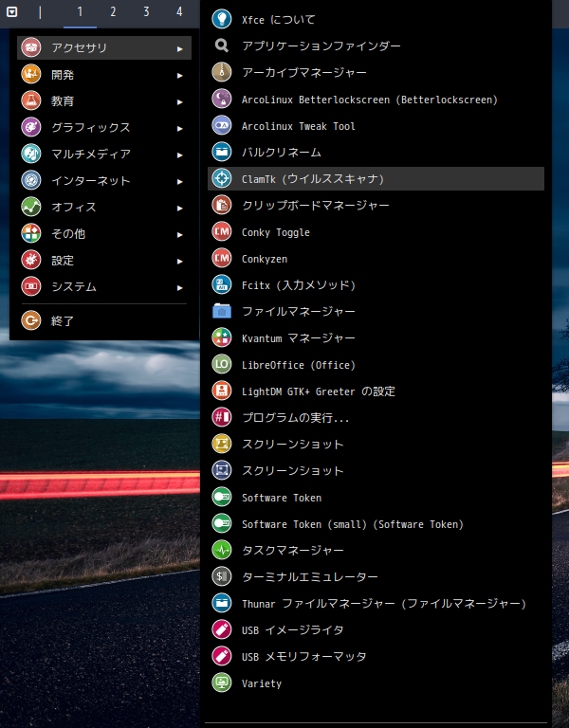569x728 pixels.
Task: Expand the インターネット submenu arrow
Action: pyautogui.click(x=180, y=182)
